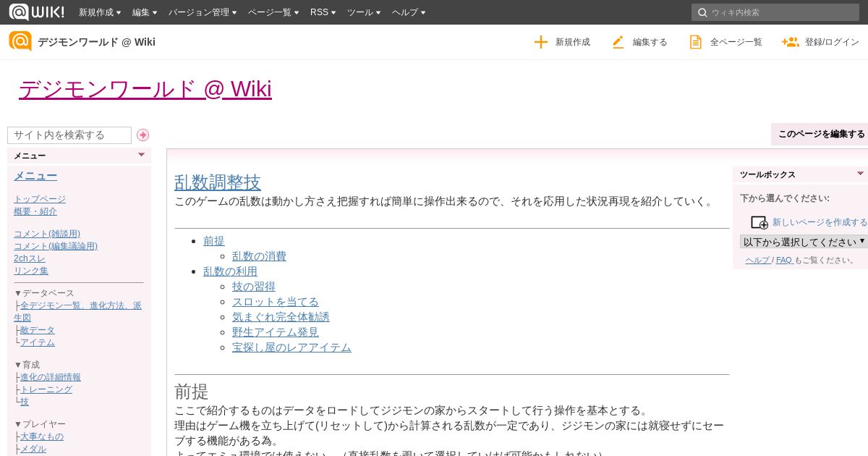Jump to 前提 in table of contents

214,241
